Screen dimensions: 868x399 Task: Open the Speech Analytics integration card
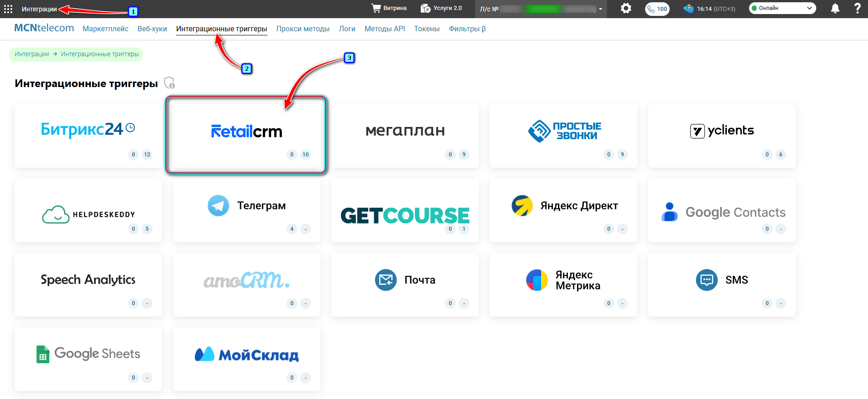click(88, 285)
